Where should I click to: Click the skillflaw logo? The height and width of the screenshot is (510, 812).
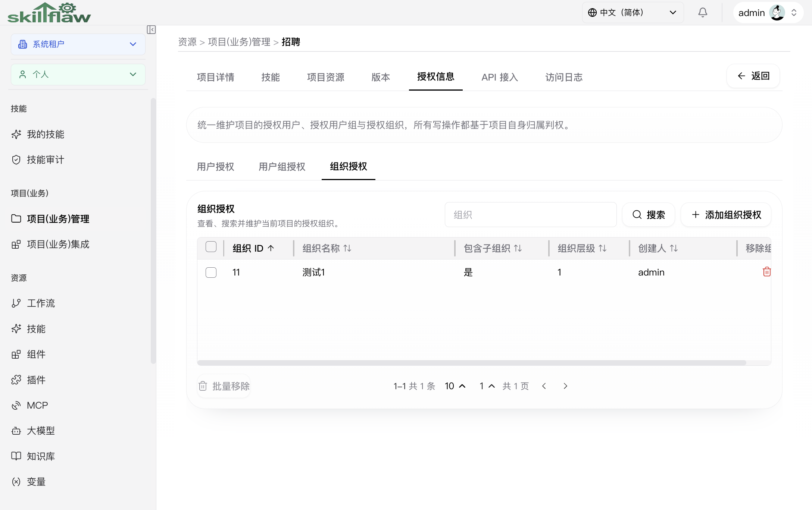(49, 13)
